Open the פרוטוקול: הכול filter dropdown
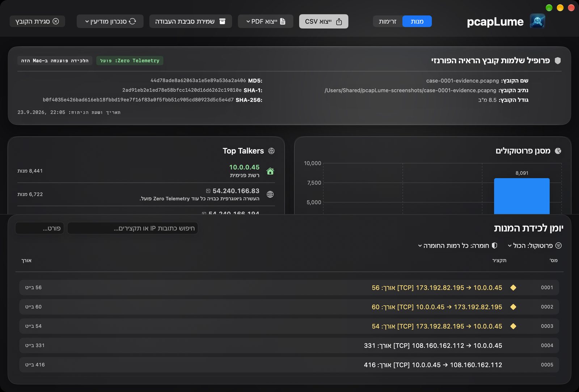The image size is (579, 392). point(535,245)
